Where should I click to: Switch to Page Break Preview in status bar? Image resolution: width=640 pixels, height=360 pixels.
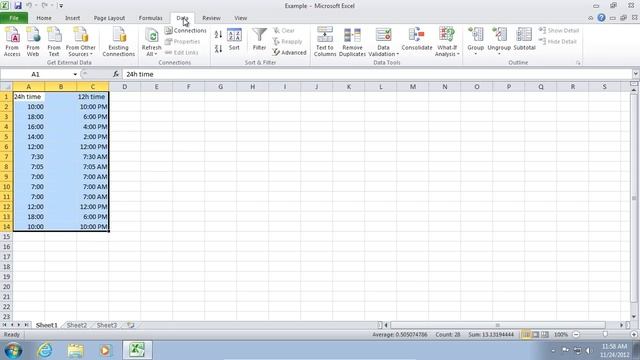pos(545,335)
